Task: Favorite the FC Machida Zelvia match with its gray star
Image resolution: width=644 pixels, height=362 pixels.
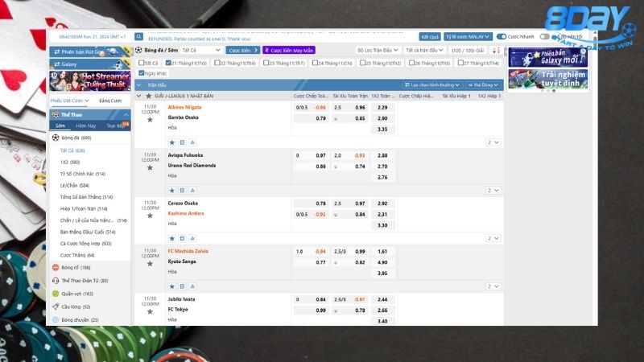Action: coord(150,264)
